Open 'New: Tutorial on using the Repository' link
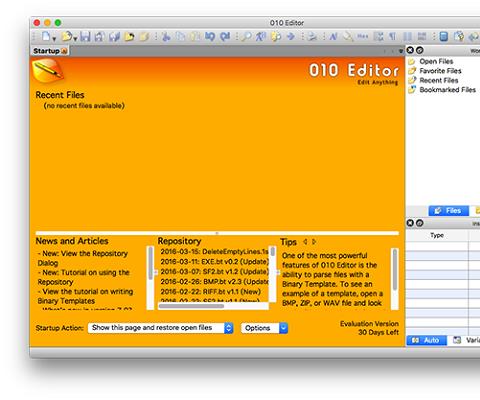Screen dimensions: 480x400 coord(83,277)
